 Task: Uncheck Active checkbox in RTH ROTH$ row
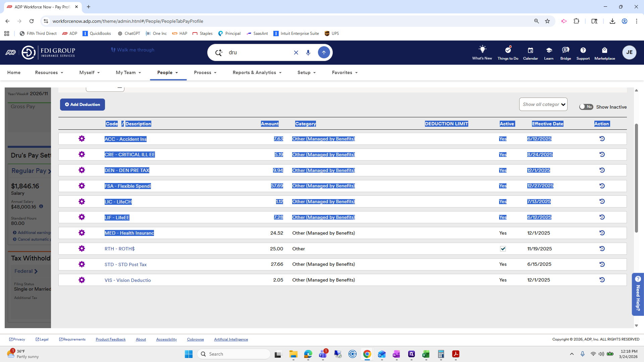pyautogui.click(x=503, y=249)
